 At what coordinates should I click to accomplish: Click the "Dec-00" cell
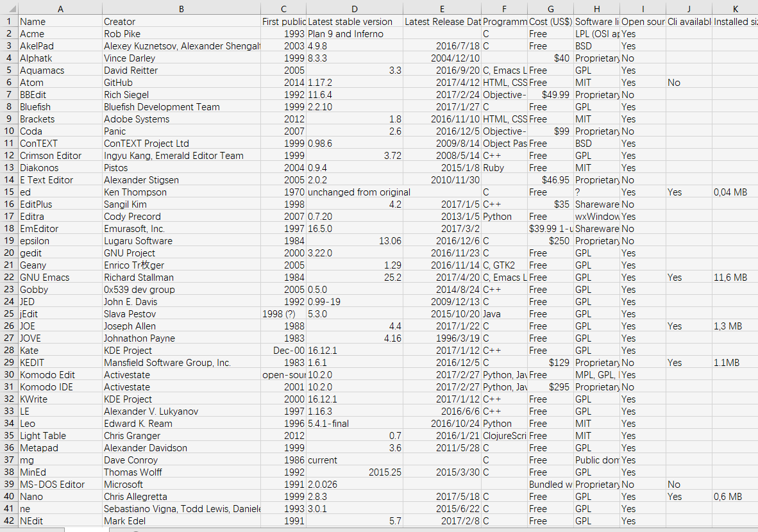[283, 351]
